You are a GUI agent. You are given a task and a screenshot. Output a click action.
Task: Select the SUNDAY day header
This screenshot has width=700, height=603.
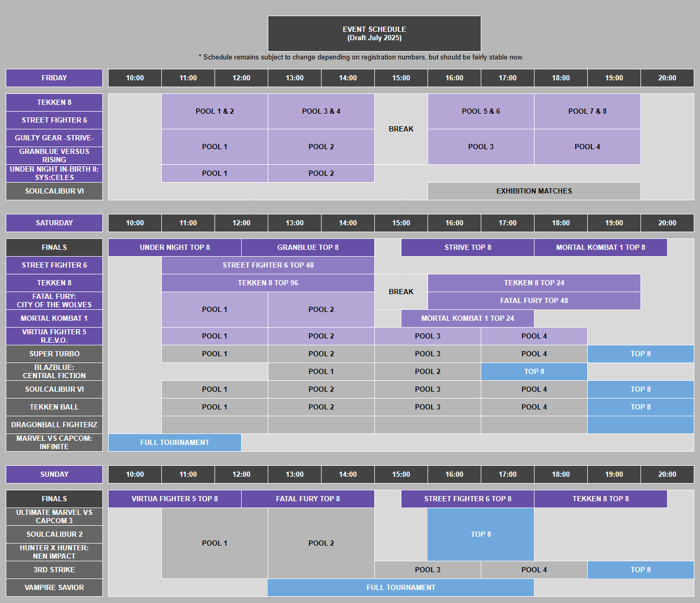click(54, 474)
